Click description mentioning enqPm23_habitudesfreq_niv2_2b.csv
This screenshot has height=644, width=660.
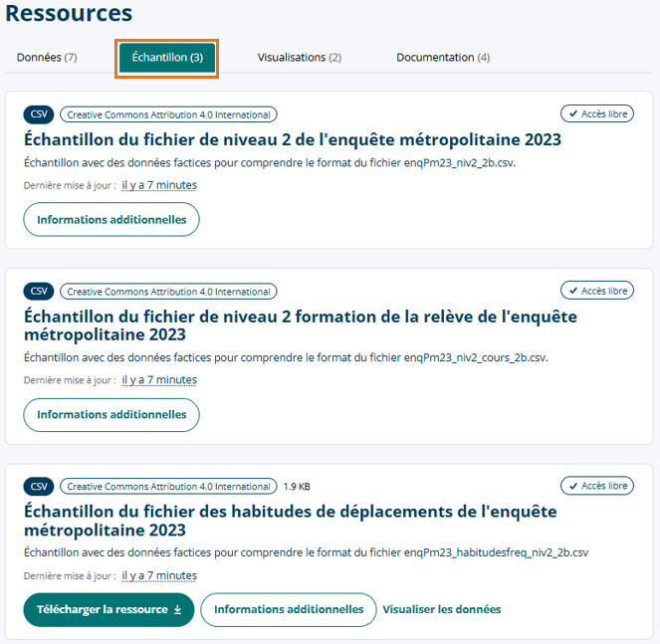pyautogui.click(x=306, y=552)
